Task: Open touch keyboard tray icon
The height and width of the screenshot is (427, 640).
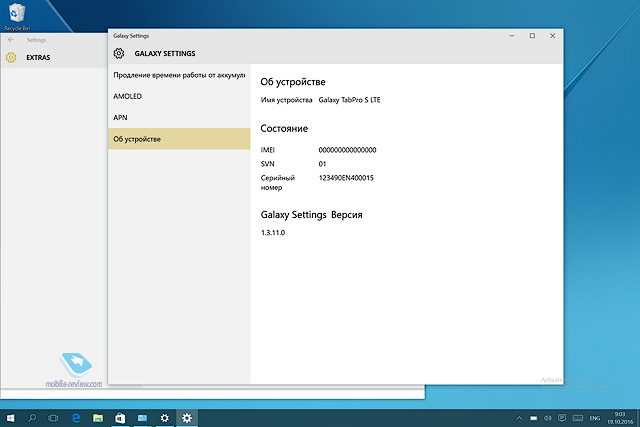Action: [x=578, y=418]
